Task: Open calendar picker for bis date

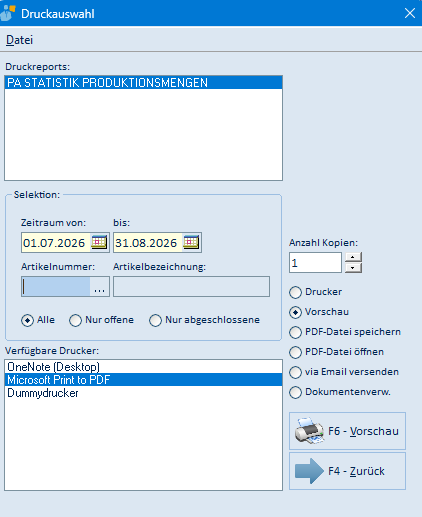Action: coord(191,242)
